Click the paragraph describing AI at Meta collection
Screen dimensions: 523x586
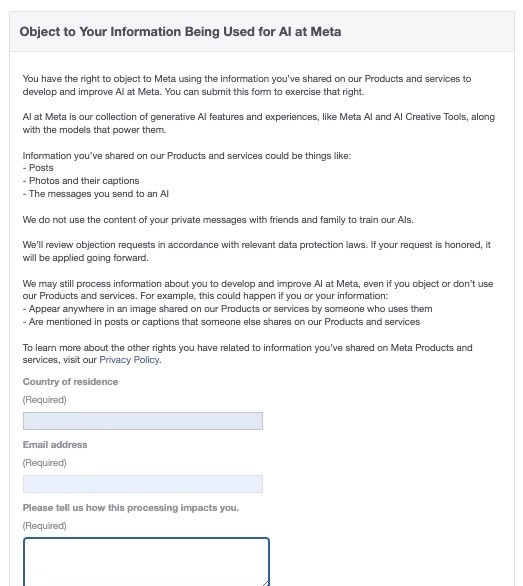tap(259, 123)
